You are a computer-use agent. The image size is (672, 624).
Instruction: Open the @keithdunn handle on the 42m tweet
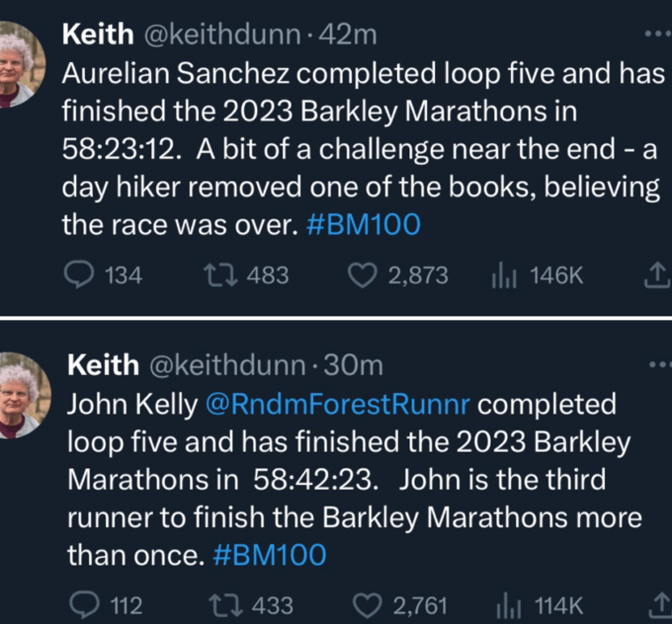(222, 34)
